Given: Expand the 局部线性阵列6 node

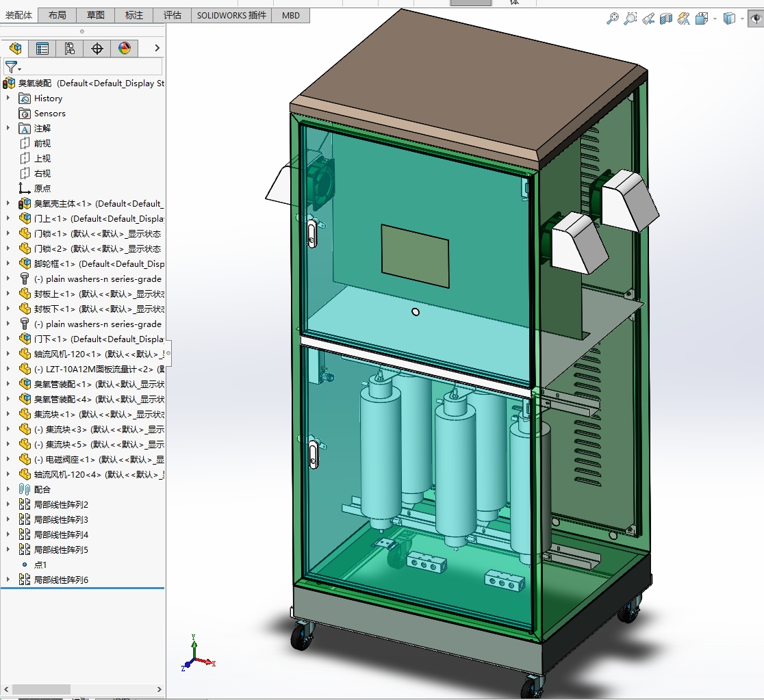Looking at the screenshot, I should pyautogui.click(x=8, y=580).
